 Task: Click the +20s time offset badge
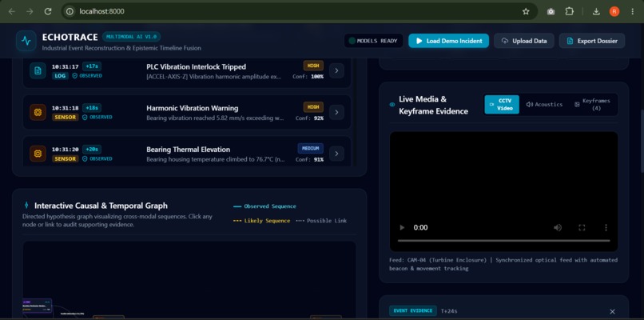click(x=92, y=150)
